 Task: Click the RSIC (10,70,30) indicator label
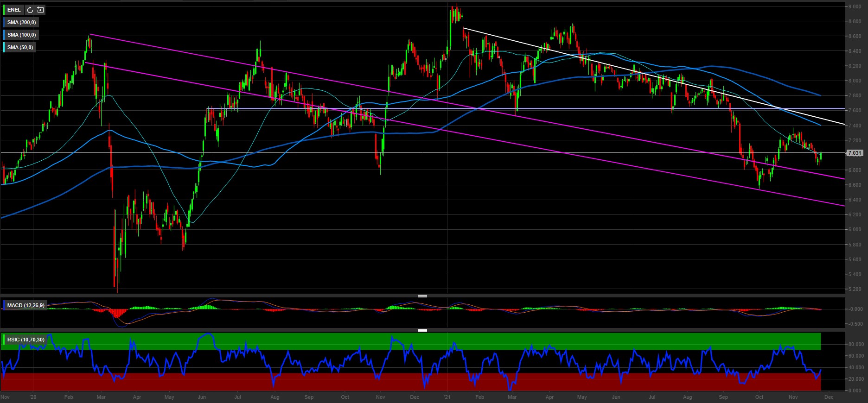click(26, 340)
